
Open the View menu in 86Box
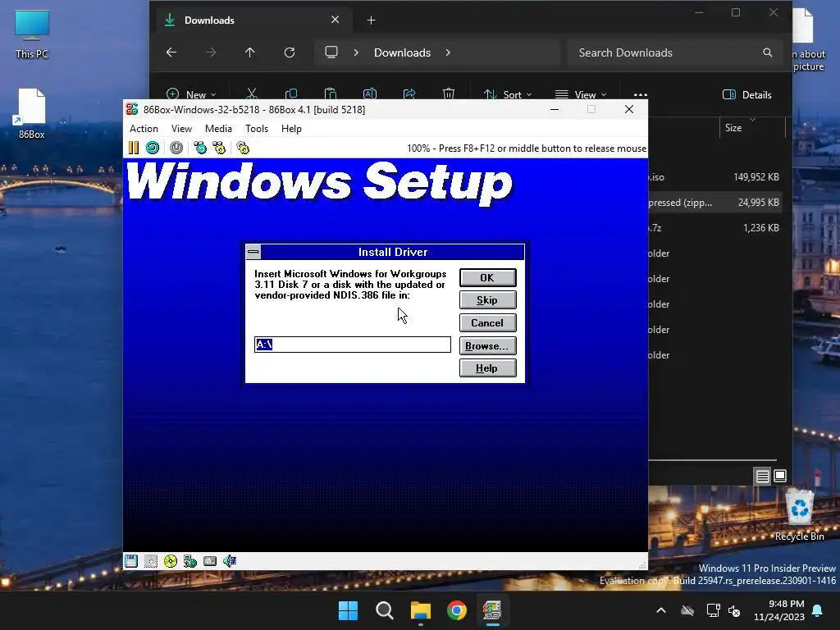[x=181, y=129]
